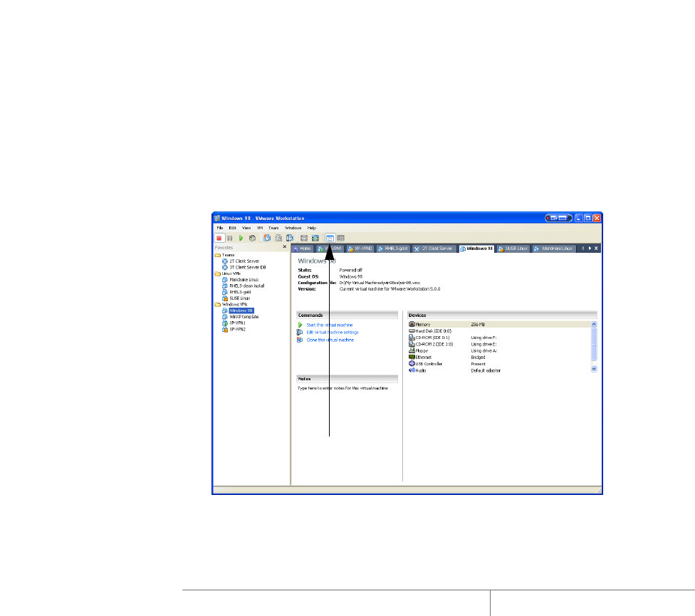This screenshot has width=695, height=616.
Task: Click the Summary view toolbar icon
Action: (330, 238)
